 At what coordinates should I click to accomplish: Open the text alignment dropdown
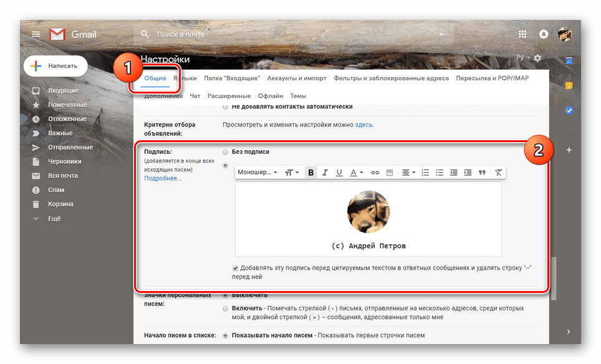tap(408, 173)
